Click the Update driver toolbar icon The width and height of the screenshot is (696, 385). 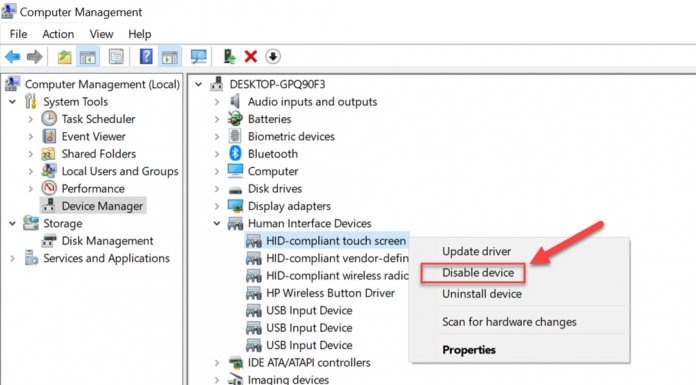[229, 56]
